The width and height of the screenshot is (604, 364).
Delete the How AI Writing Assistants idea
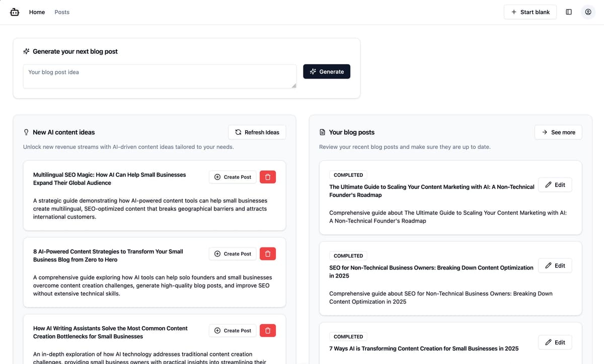pos(267,330)
